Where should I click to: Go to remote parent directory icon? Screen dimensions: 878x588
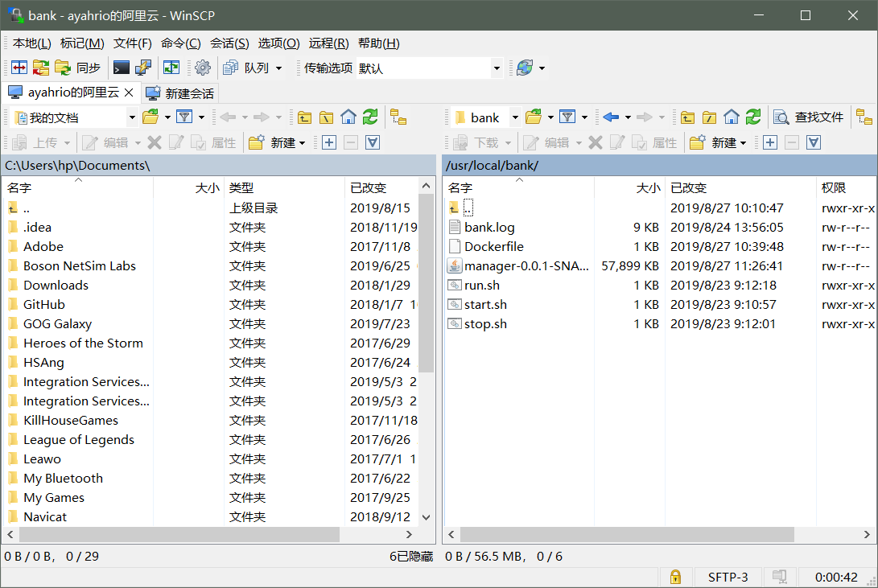[x=687, y=117]
